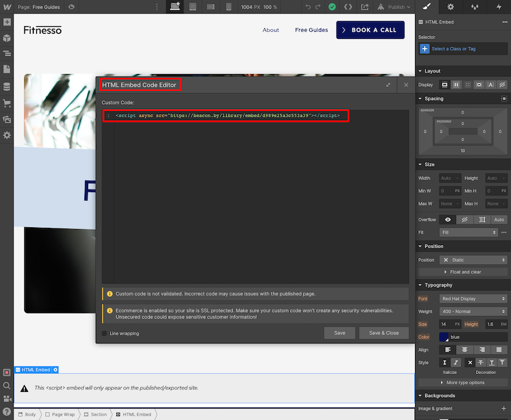Check the green save status icon
This screenshot has height=420, width=511.
point(332,7)
